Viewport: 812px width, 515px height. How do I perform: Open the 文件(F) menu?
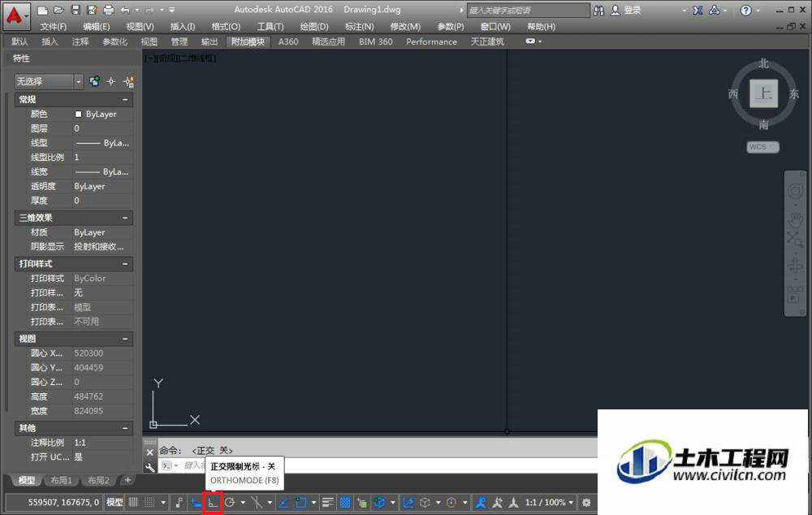click(x=54, y=27)
